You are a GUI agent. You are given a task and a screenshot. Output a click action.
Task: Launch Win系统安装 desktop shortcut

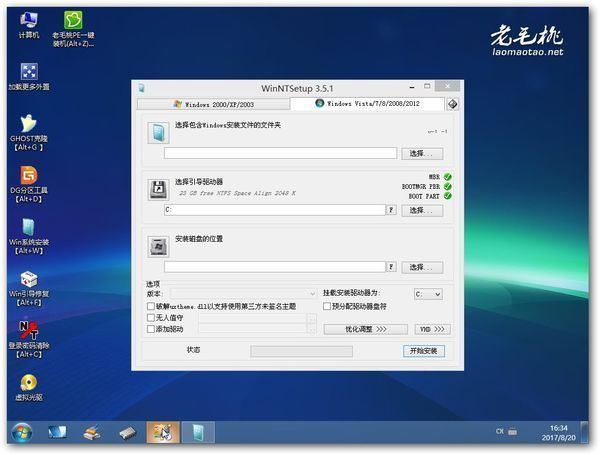(x=29, y=236)
